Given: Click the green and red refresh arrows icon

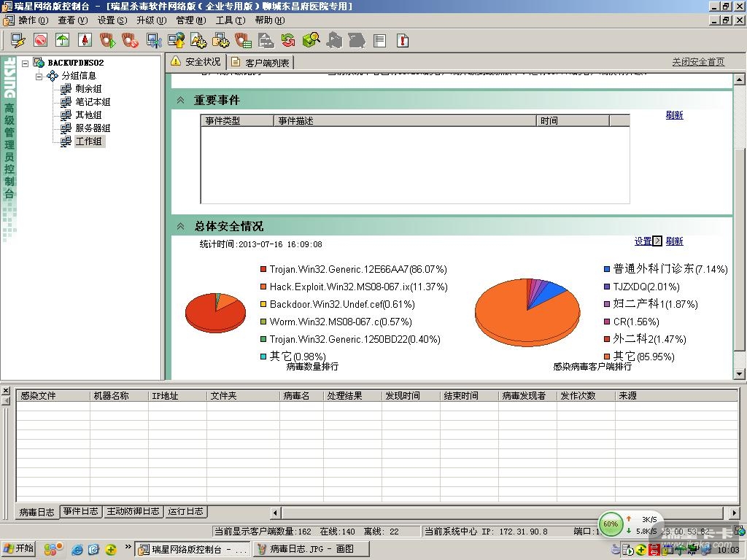Looking at the screenshot, I should tap(287, 40).
